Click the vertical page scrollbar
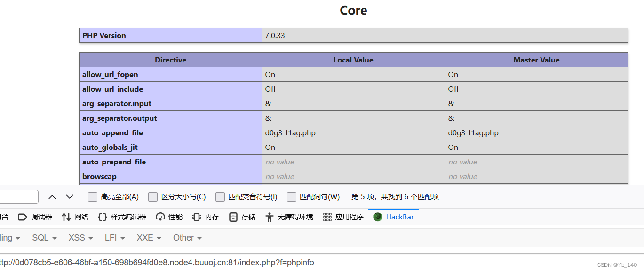 pyautogui.click(x=641, y=94)
